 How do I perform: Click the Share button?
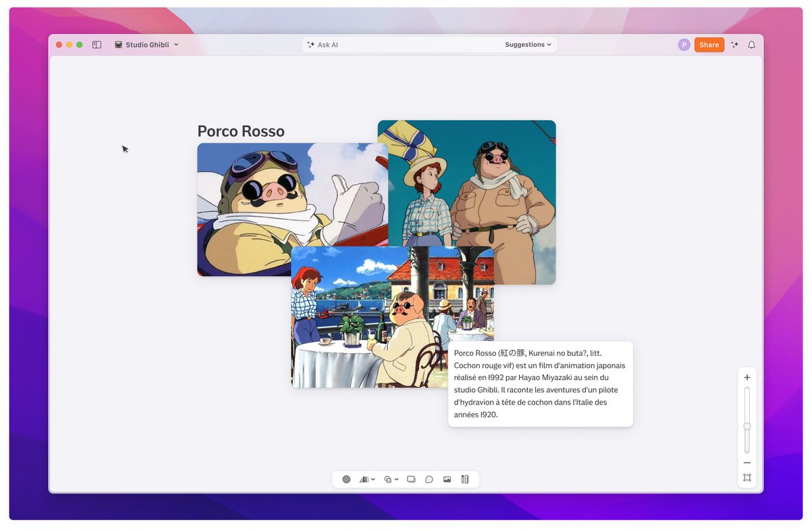tap(709, 44)
